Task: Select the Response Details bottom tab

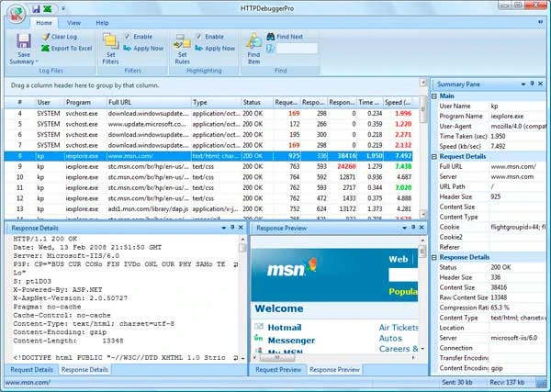Action: [x=84, y=370]
